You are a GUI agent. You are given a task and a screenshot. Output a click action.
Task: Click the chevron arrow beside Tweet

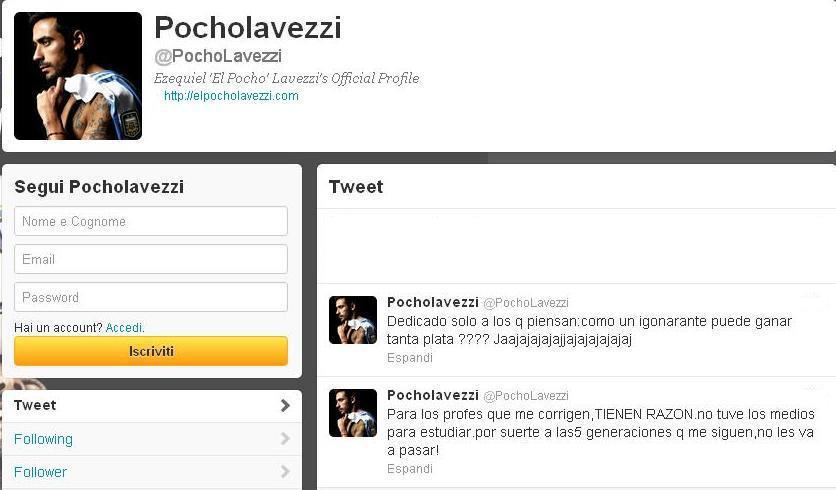[x=285, y=406]
